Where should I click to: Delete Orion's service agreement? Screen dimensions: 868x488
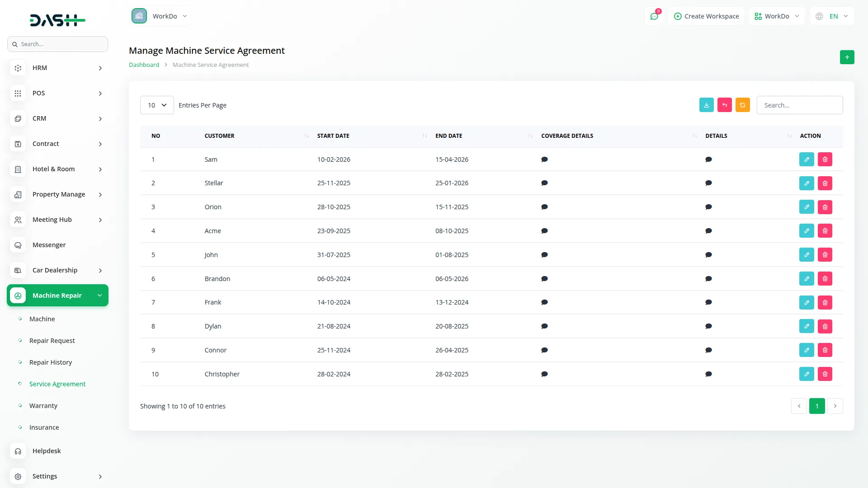[825, 207]
